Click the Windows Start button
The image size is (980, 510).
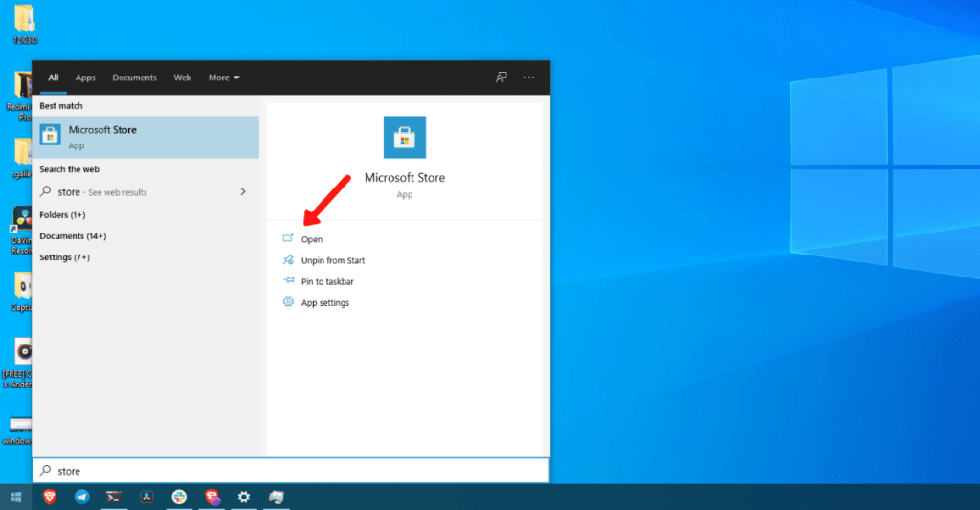pos(15,497)
